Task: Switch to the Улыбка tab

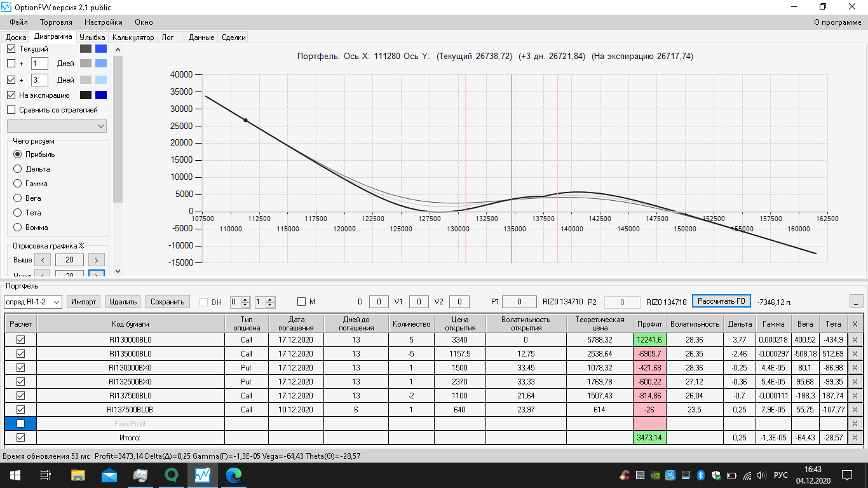Action: coord(93,37)
